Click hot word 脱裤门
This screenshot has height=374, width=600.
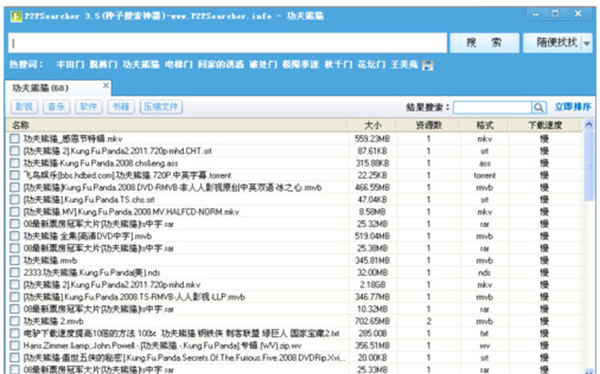pyautogui.click(x=103, y=64)
